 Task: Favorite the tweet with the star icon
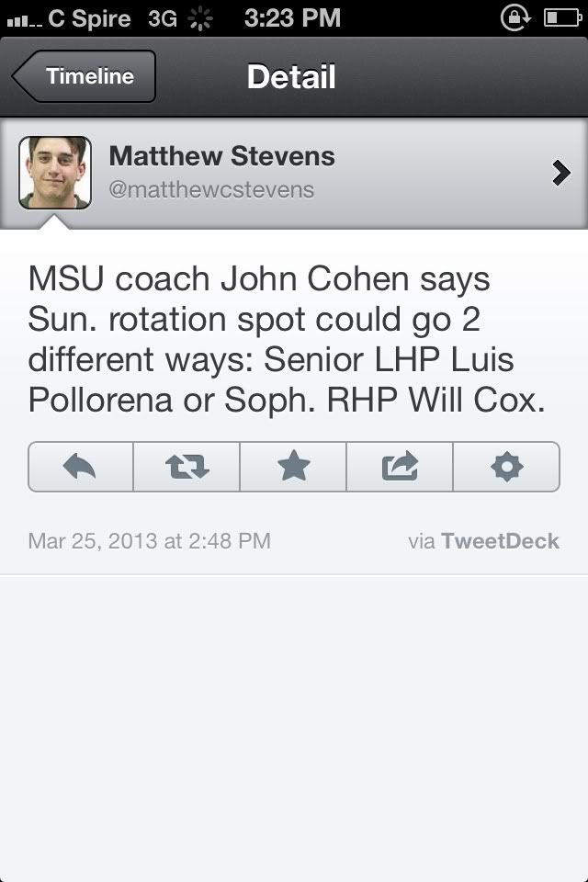tap(293, 467)
